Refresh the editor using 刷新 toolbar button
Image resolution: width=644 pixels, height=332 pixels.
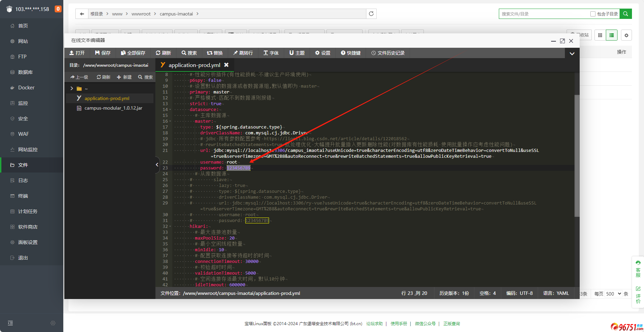tap(163, 53)
